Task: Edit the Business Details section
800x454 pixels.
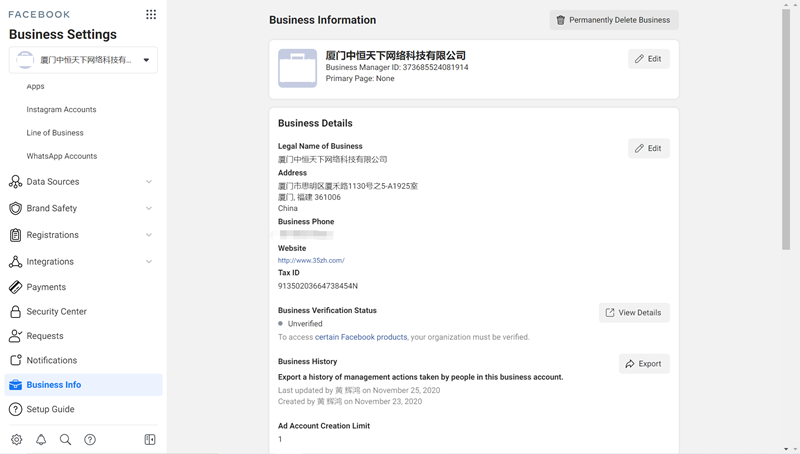Action: pos(648,149)
